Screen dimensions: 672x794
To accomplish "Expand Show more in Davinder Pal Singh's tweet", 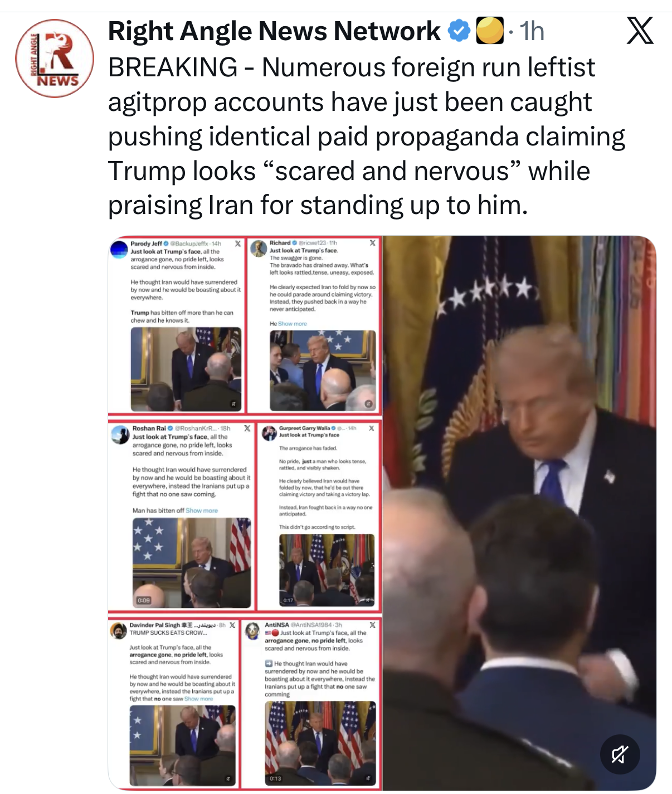I will coord(199,699).
